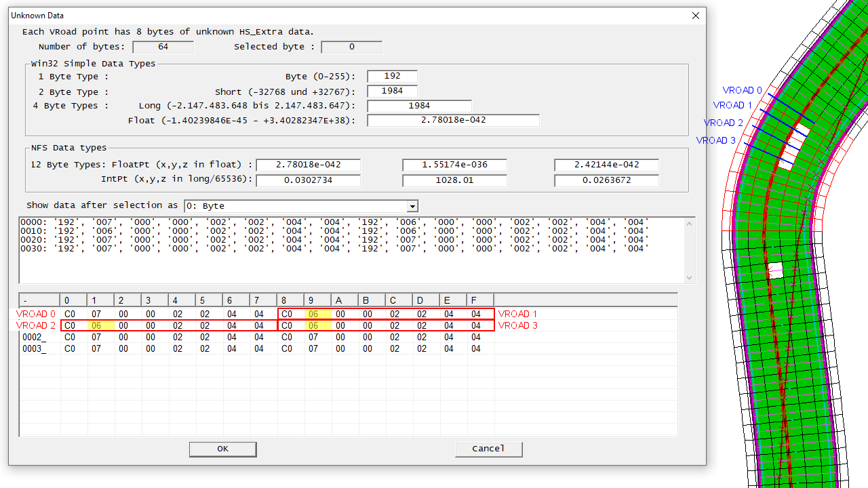Click the Float value field 2.78018e-042
Image resolution: width=868 pixels, height=488 pixels.
pyautogui.click(x=453, y=120)
